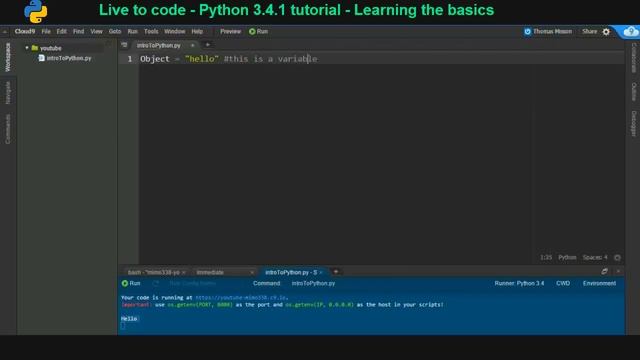Maximize the console panel icon
This screenshot has width=640, height=360.
tap(604, 271)
